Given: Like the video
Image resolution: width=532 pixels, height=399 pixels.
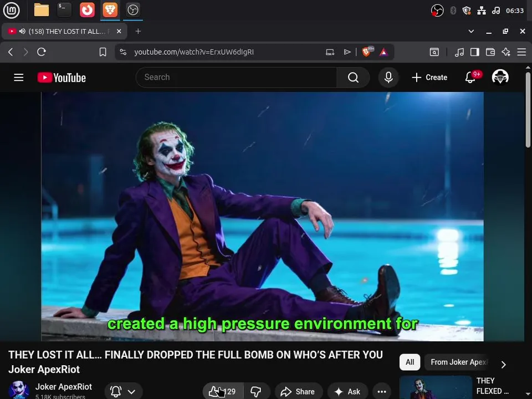Looking at the screenshot, I should (x=223, y=392).
